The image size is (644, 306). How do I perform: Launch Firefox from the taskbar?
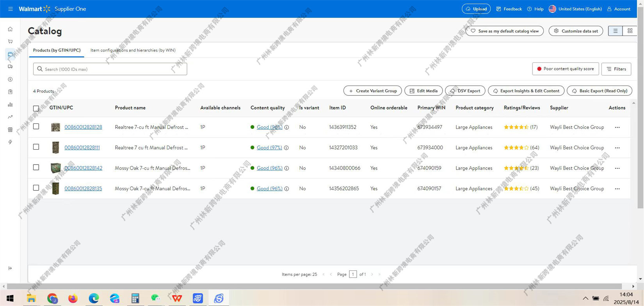click(73, 299)
